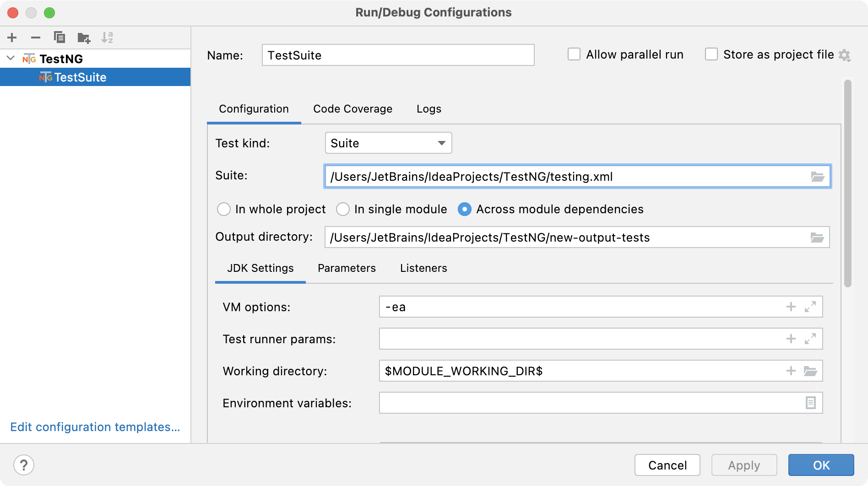
Task: Click Edit configuration templates link
Action: pyautogui.click(x=95, y=427)
